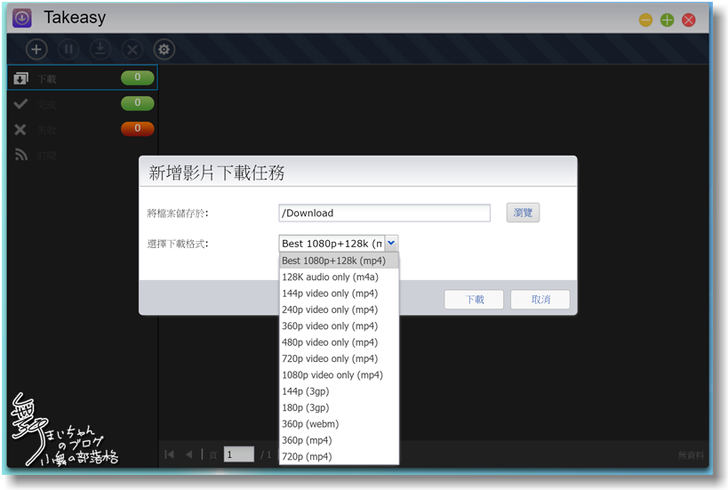The image size is (728, 490).
Task: Choose 1080p video only (mp4)
Action: click(x=339, y=375)
